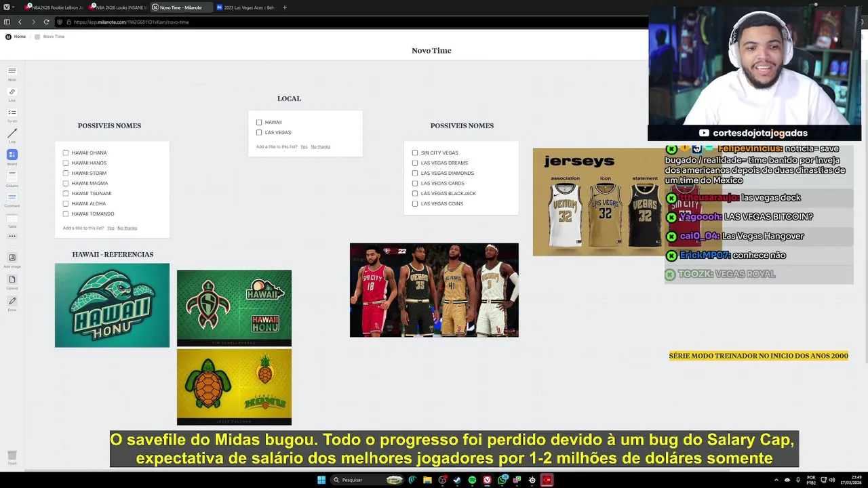The image size is (868, 488).
Task: Select the To-do list tool
Action: click(x=12, y=115)
